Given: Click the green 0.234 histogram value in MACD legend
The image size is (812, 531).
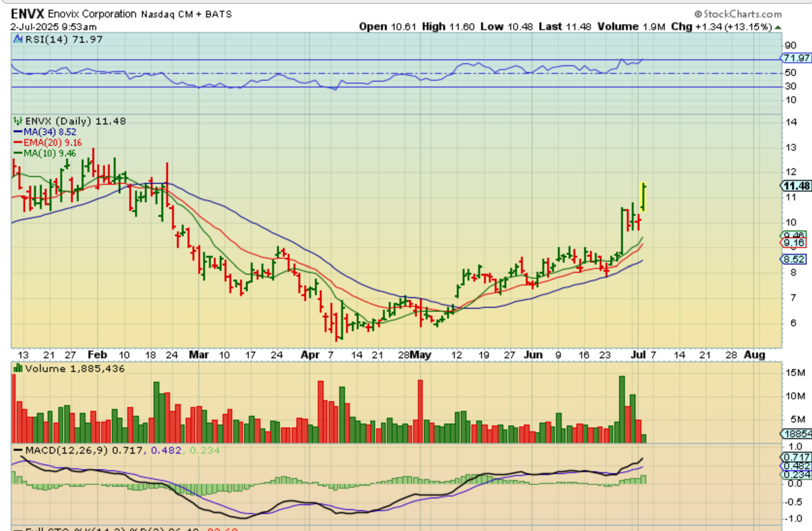Looking at the screenshot, I should point(205,450).
